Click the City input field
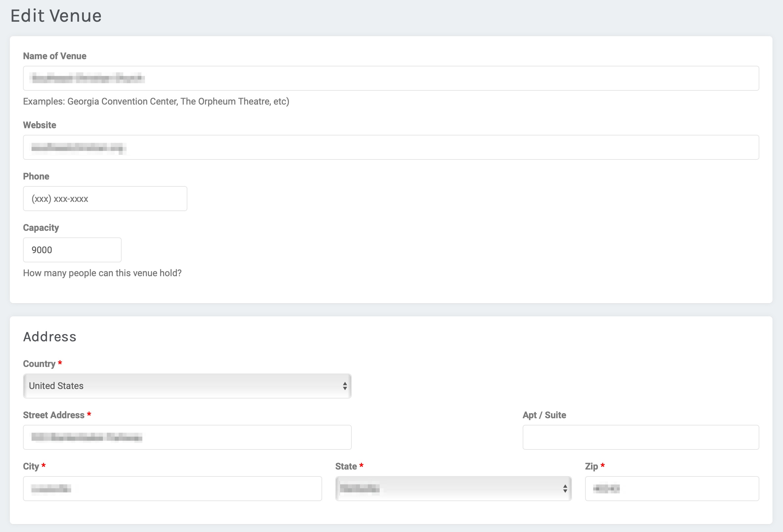783x532 pixels. (x=172, y=488)
